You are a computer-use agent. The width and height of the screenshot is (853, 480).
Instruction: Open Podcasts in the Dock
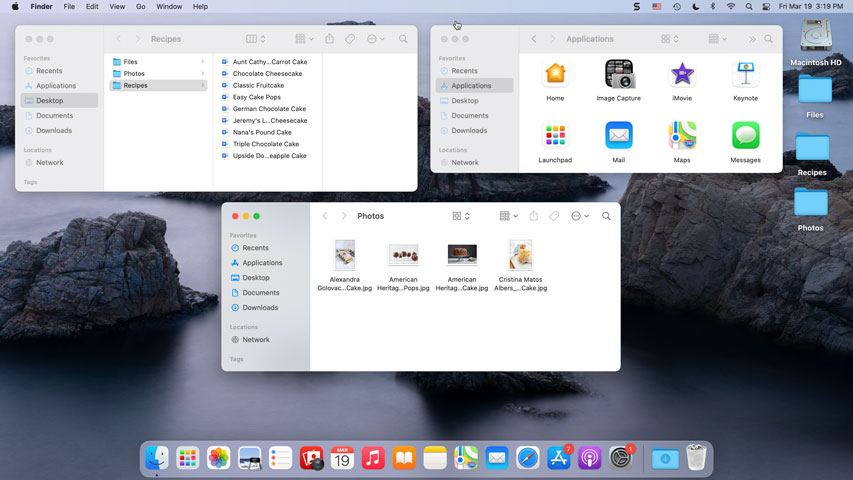(590, 458)
